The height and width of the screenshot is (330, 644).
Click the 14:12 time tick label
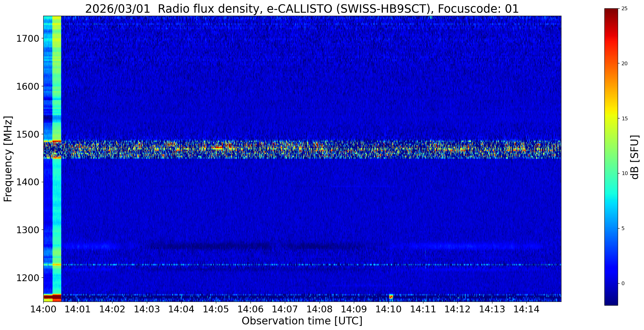coord(458,309)
